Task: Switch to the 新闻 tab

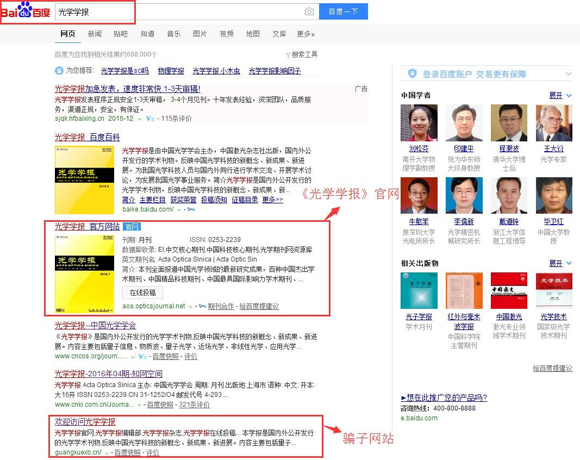Action: pos(95,34)
